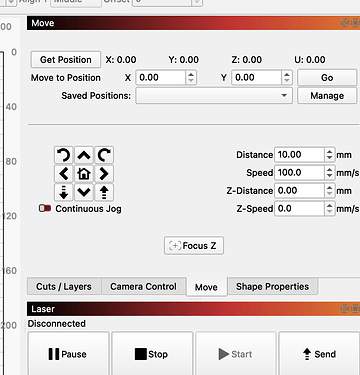This screenshot has width=360, height=375.
Task: Jog the laser head up arrow
Action: pos(84,155)
